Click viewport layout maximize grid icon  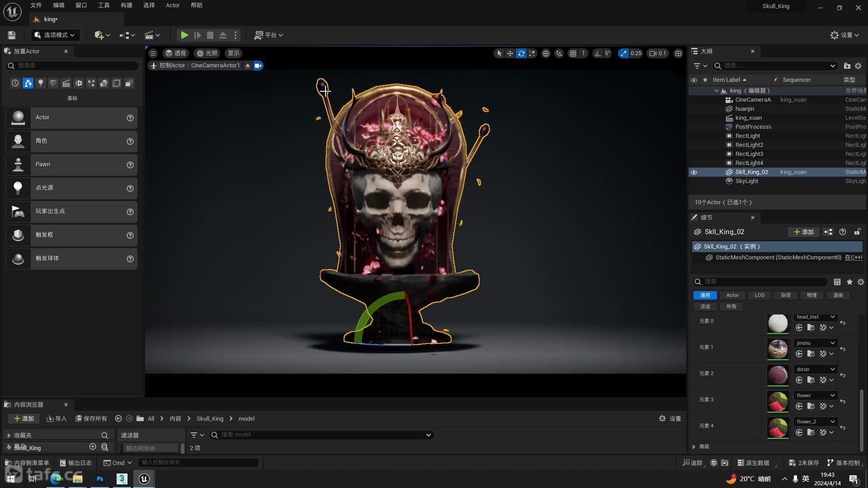click(678, 53)
